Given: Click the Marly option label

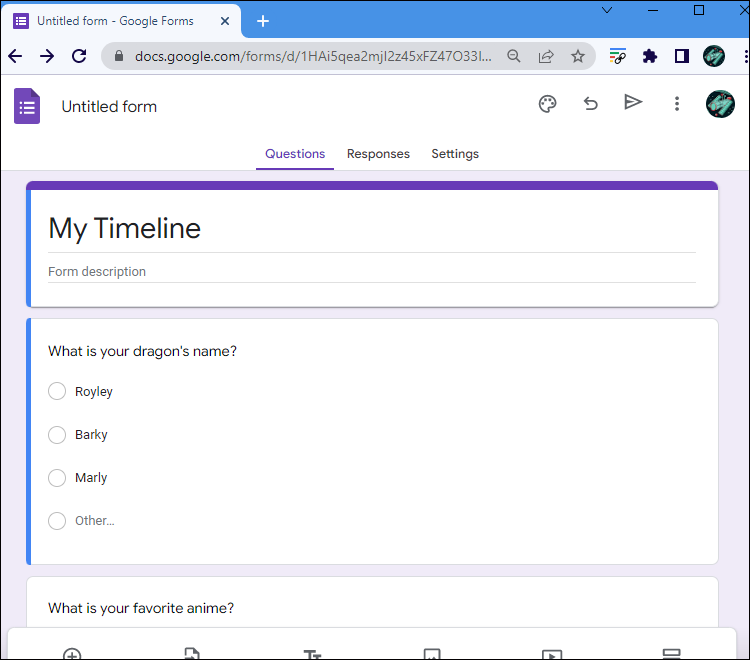Looking at the screenshot, I should (91, 478).
